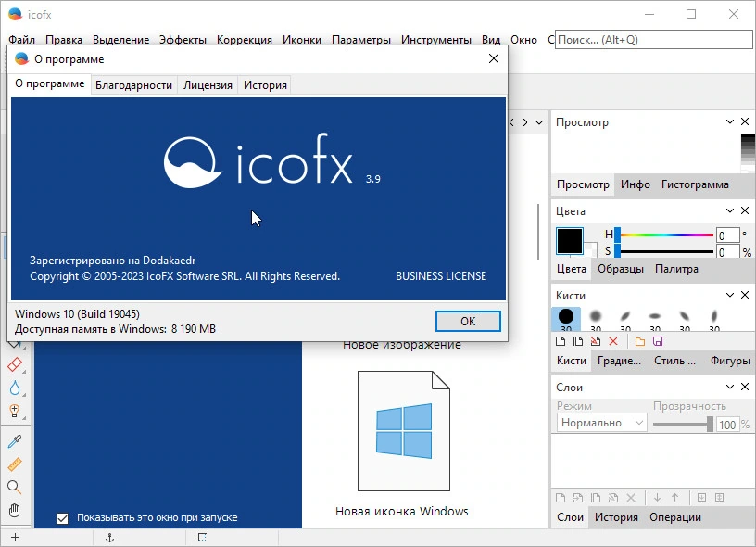Open the document tab list dropdown arrow

coord(539,122)
